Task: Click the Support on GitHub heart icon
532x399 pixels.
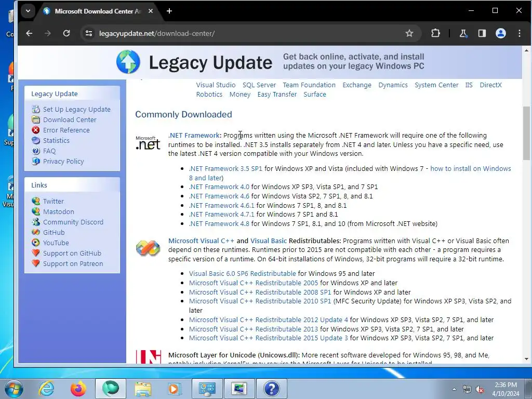Action: [x=36, y=253]
